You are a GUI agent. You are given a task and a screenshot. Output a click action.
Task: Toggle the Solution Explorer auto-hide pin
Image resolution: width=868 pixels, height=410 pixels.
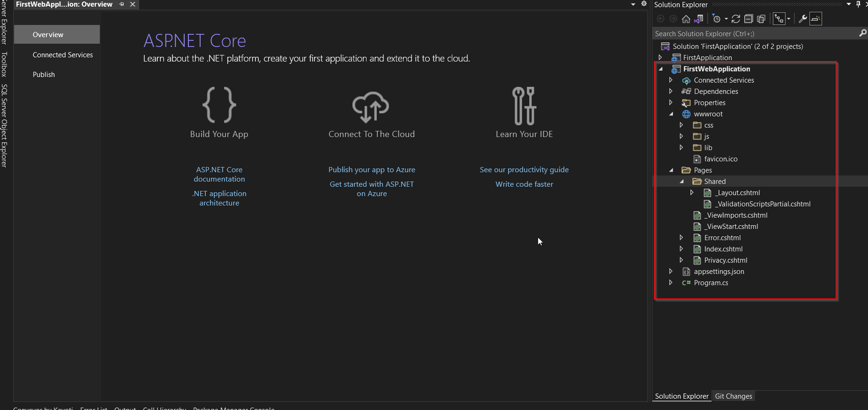coord(859,4)
